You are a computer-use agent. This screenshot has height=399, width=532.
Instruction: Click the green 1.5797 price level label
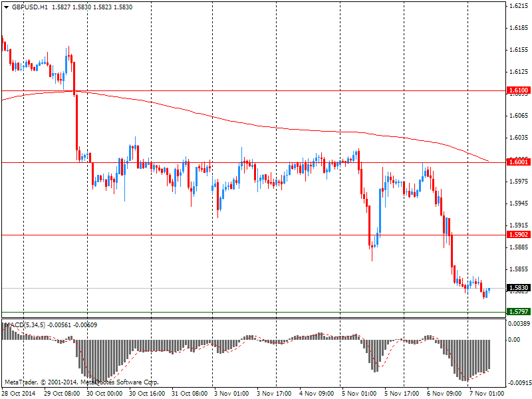pos(518,311)
